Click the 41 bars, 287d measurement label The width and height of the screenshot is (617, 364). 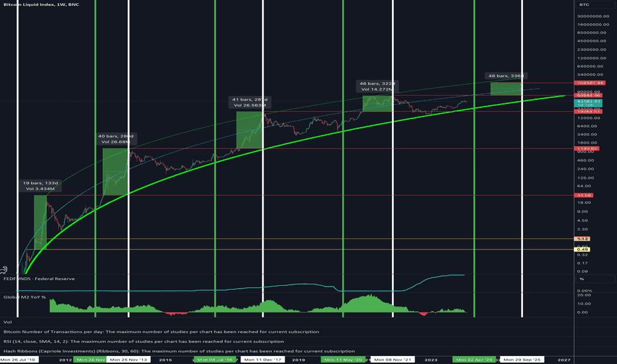250,103
